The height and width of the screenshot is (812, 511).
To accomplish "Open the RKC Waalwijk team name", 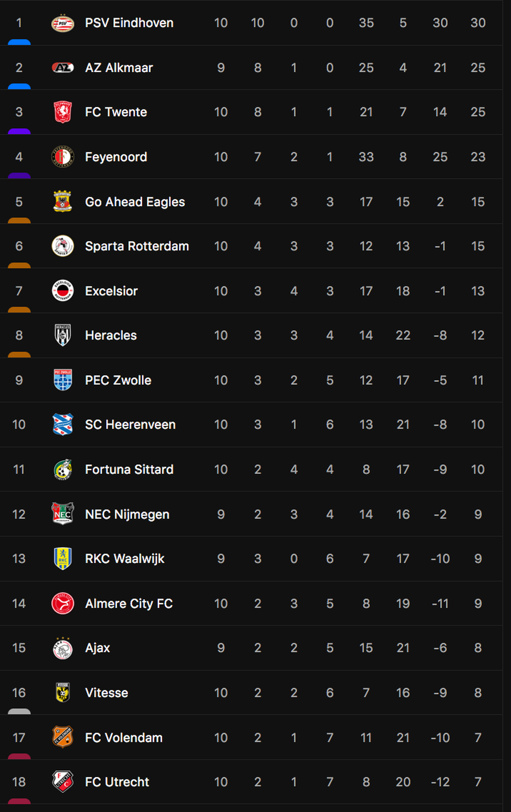I will click(125, 559).
